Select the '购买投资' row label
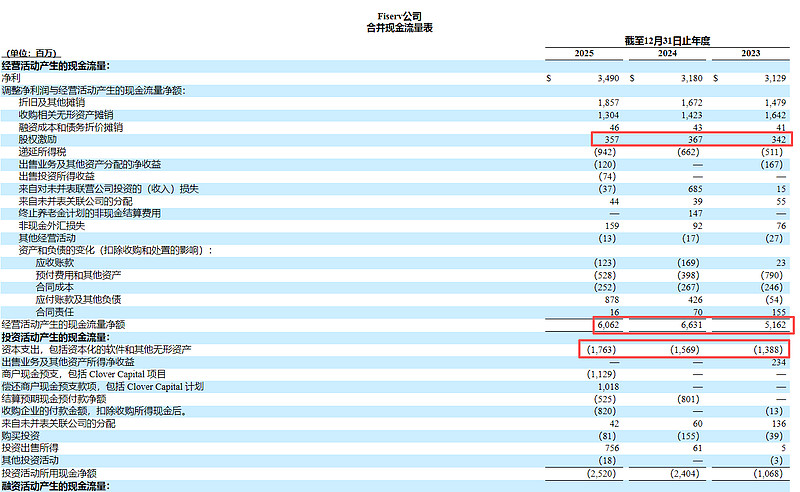 pyautogui.click(x=20, y=436)
